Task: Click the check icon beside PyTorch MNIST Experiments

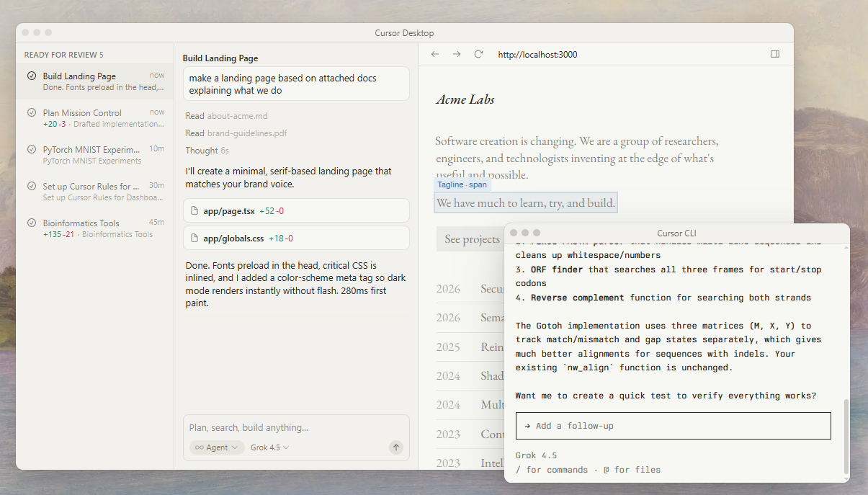Action: tap(32, 150)
